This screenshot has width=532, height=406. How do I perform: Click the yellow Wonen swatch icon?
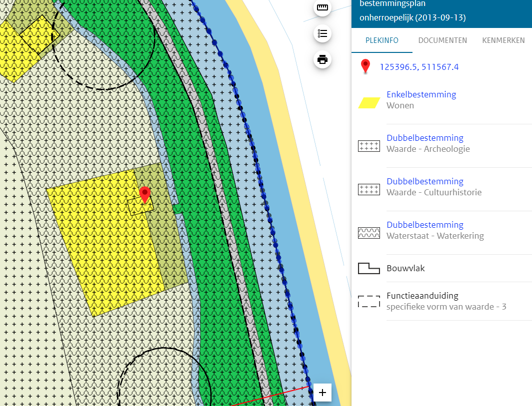click(369, 102)
